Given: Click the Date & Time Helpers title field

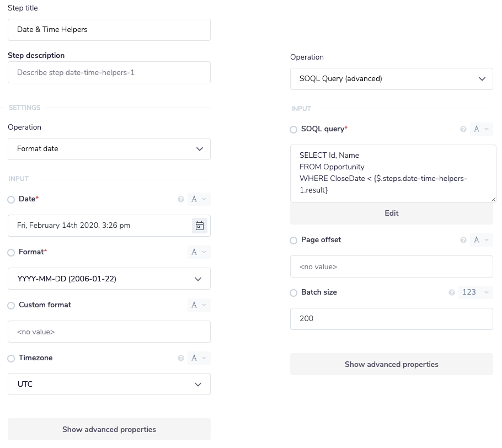Looking at the screenshot, I should [109, 30].
